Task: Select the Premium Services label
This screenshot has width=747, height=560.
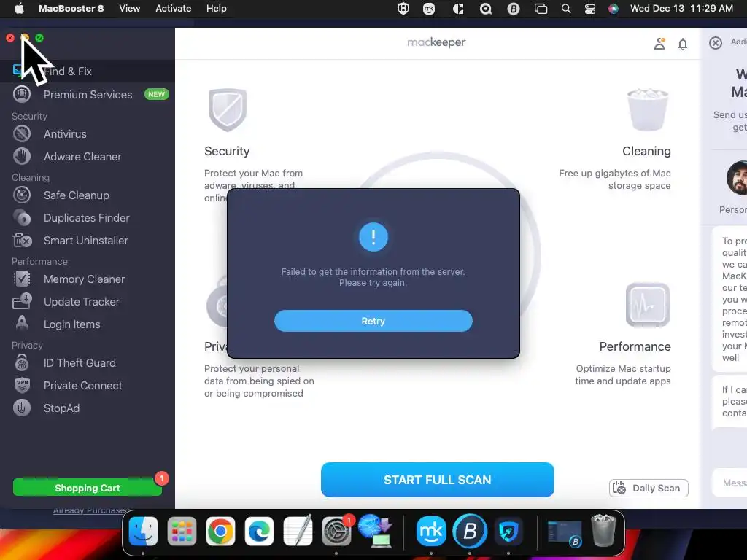Action: [x=88, y=94]
